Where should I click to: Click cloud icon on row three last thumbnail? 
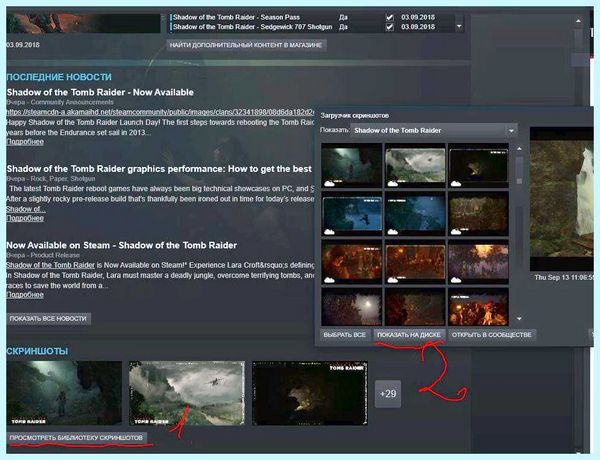[456, 280]
